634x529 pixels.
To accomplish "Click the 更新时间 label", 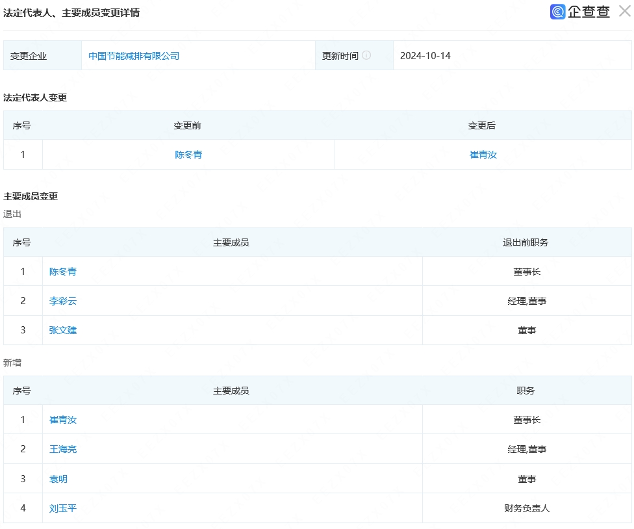I will coord(340,56).
